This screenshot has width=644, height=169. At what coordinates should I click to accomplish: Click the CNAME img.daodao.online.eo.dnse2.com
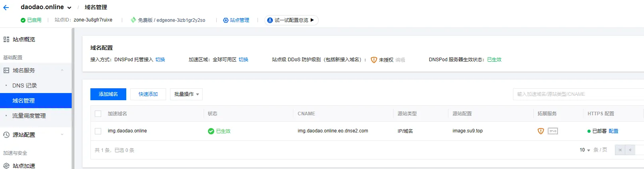click(x=333, y=131)
